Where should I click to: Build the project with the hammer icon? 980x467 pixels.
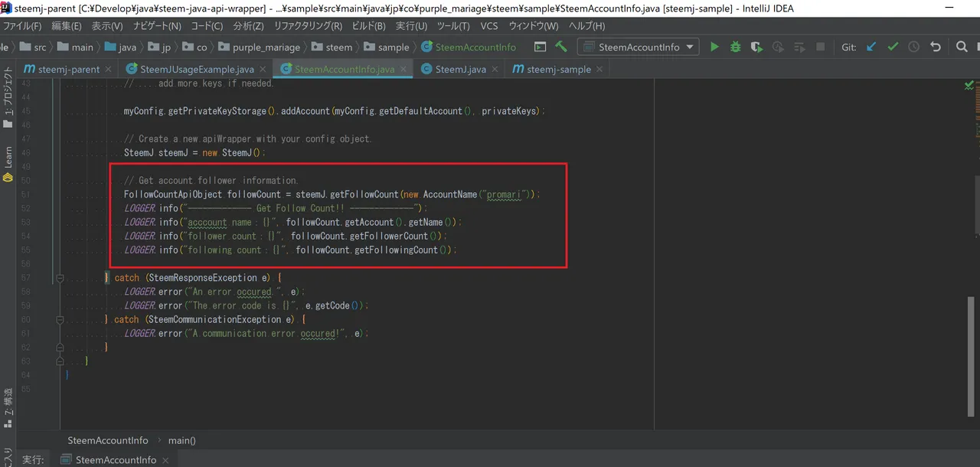(561, 47)
